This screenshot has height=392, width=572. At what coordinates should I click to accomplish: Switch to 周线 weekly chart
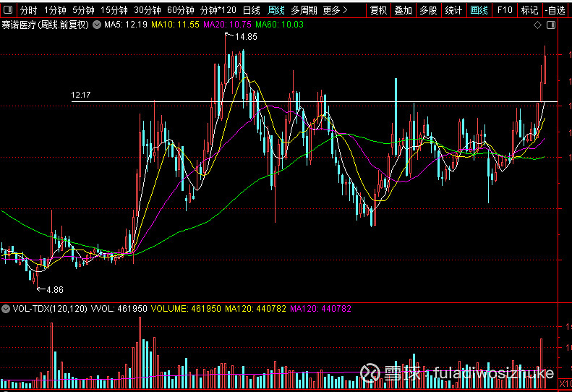[276, 10]
